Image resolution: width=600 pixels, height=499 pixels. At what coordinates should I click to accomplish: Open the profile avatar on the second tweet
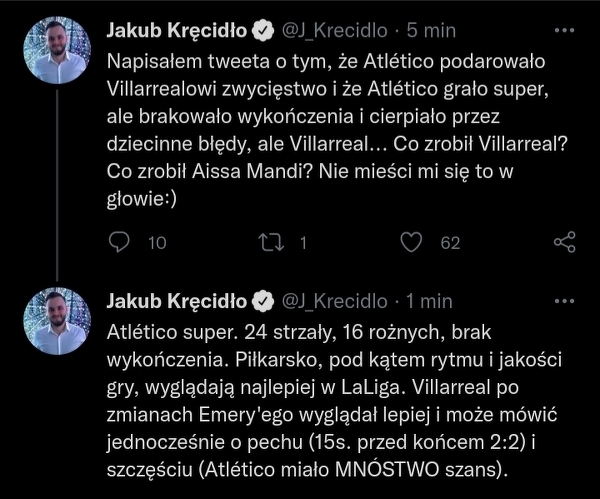point(57,320)
